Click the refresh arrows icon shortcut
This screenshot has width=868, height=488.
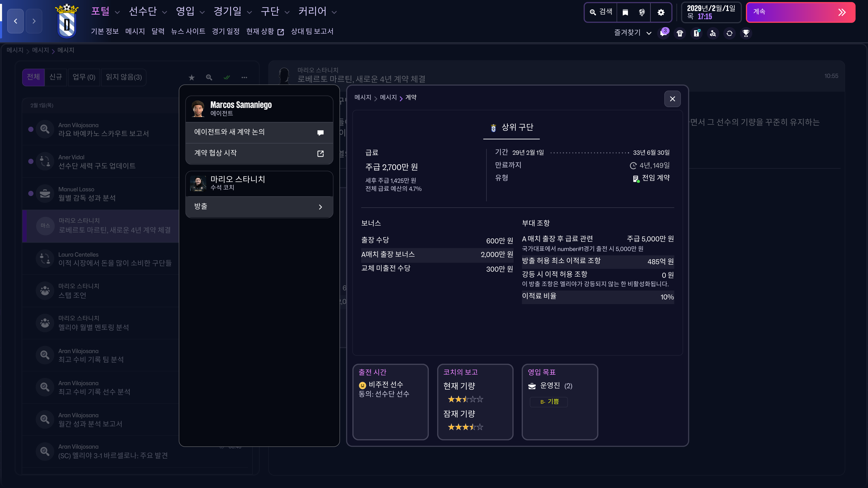[729, 33]
